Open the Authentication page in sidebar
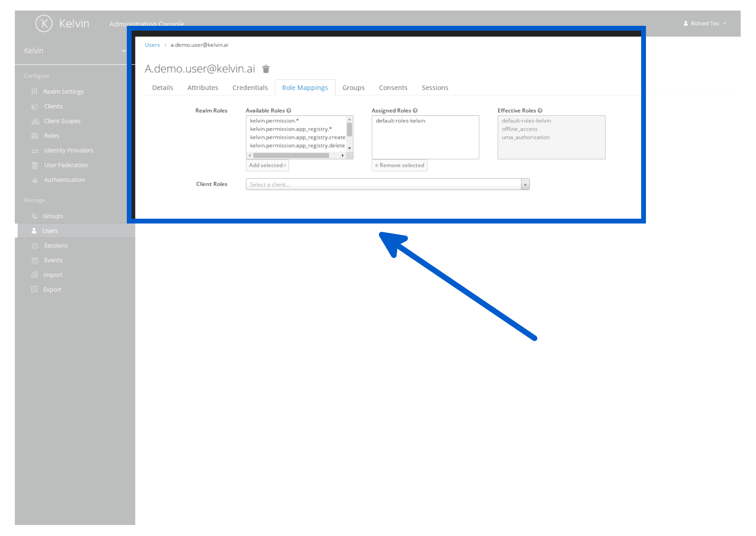This screenshot has width=756, height=536. pos(64,180)
